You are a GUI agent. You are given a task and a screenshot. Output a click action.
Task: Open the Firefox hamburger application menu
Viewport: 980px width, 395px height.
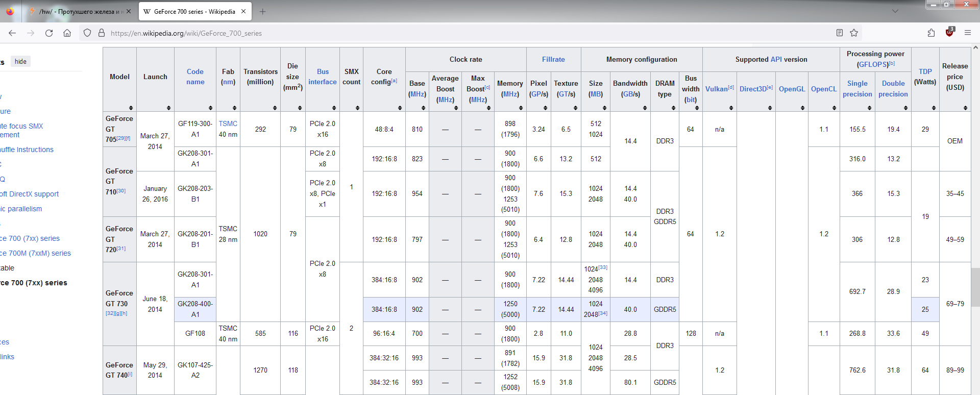pyautogui.click(x=967, y=33)
